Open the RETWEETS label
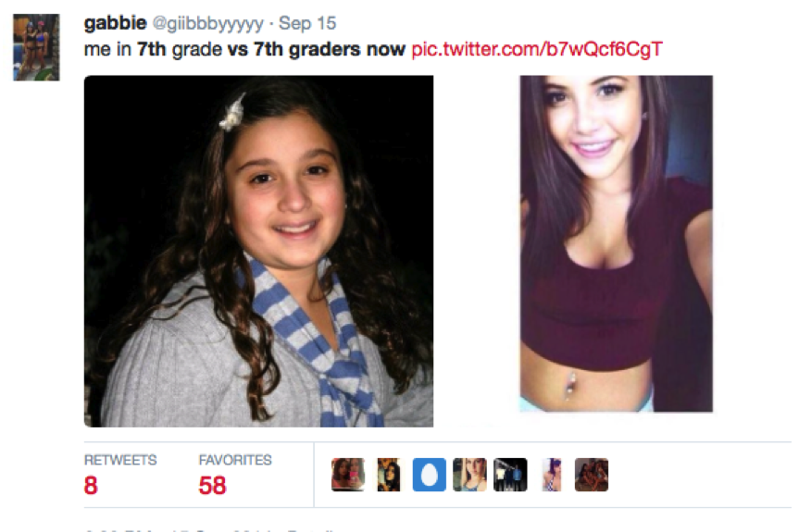Viewport: 799px width, 532px height. [x=120, y=460]
